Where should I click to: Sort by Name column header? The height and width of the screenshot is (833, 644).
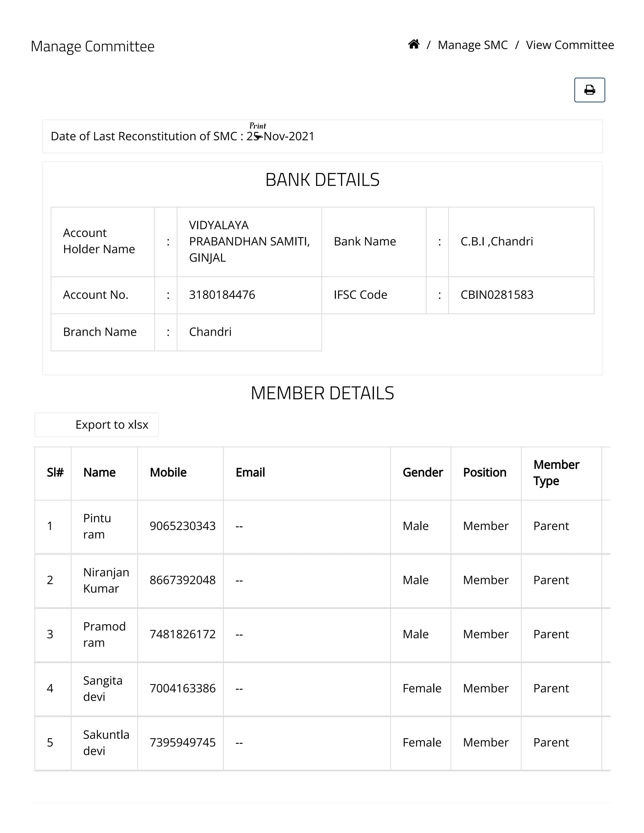pyautogui.click(x=99, y=472)
